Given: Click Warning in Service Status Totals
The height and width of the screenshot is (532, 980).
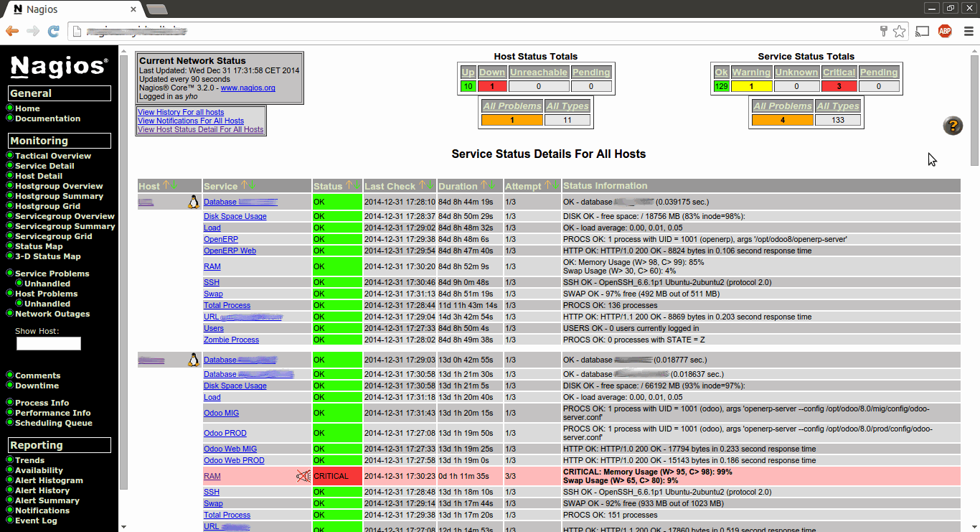Looking at the screenshot, I should (751, 73).
